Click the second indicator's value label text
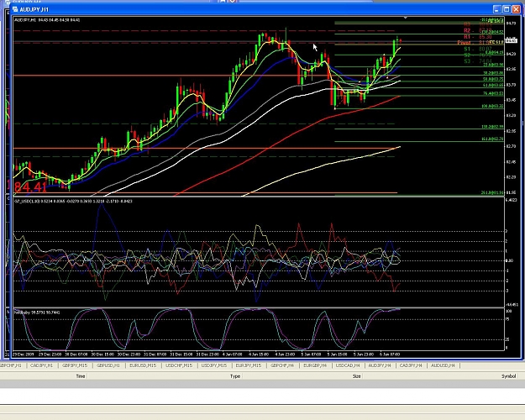Image resolution: width=525 pixels, height=420 pixels. (73, 201)
